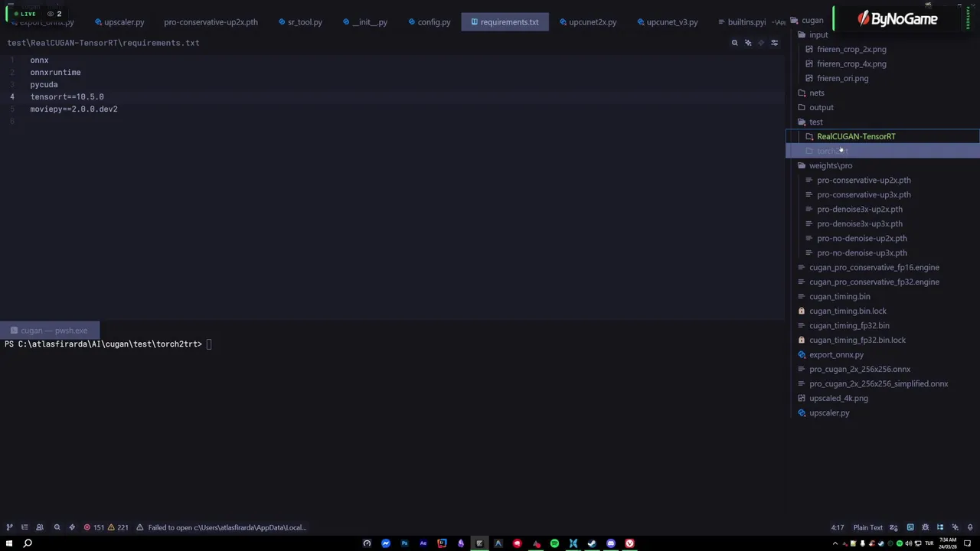The width and height of the screenshot is (980, 551).
Task: Open editor controls sliders icon
Action: pos(774,43)
